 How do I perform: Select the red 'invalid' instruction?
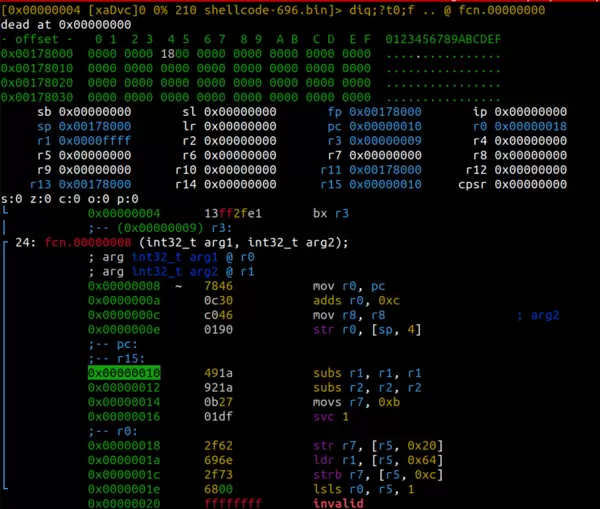339,504
